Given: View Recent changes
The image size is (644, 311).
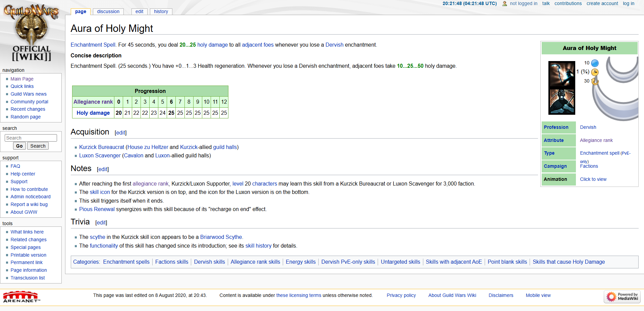Looking at the screenshot, I should coord(28,109).
